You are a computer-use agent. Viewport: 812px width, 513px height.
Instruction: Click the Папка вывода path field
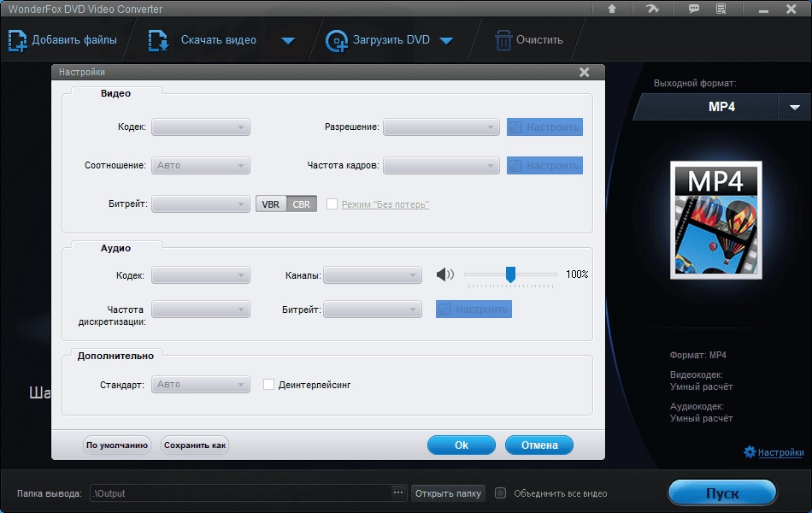tap(241, 493)
